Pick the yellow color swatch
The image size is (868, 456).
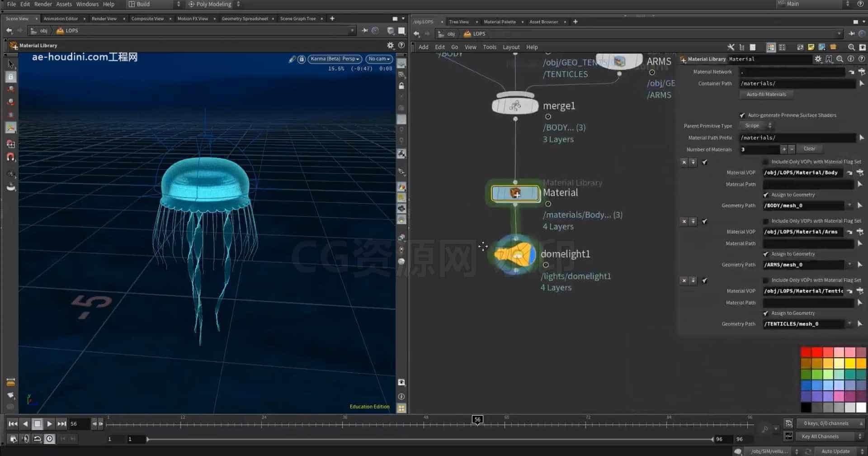click(850, 363)
